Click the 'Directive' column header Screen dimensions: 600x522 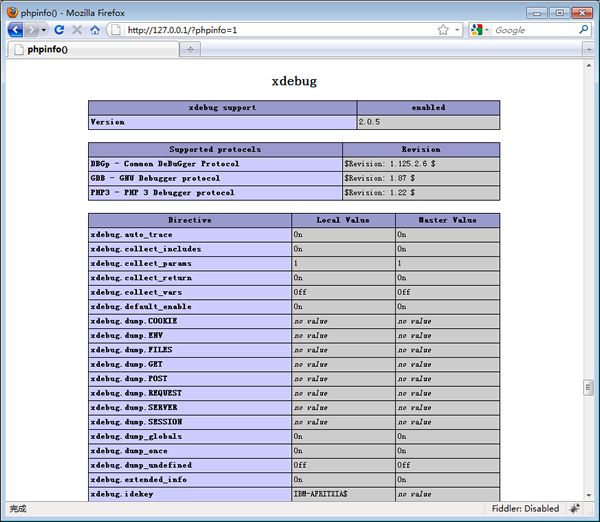pos(190,220)
